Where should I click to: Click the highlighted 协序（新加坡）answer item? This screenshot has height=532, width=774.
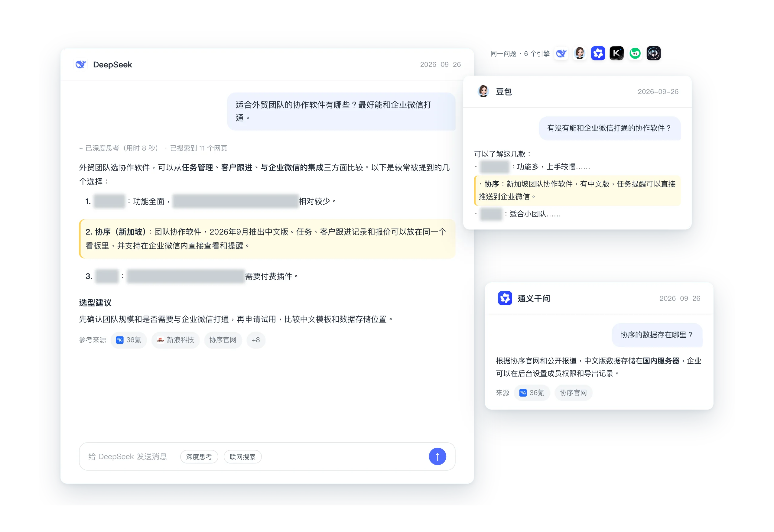click(x=267, y=239)
